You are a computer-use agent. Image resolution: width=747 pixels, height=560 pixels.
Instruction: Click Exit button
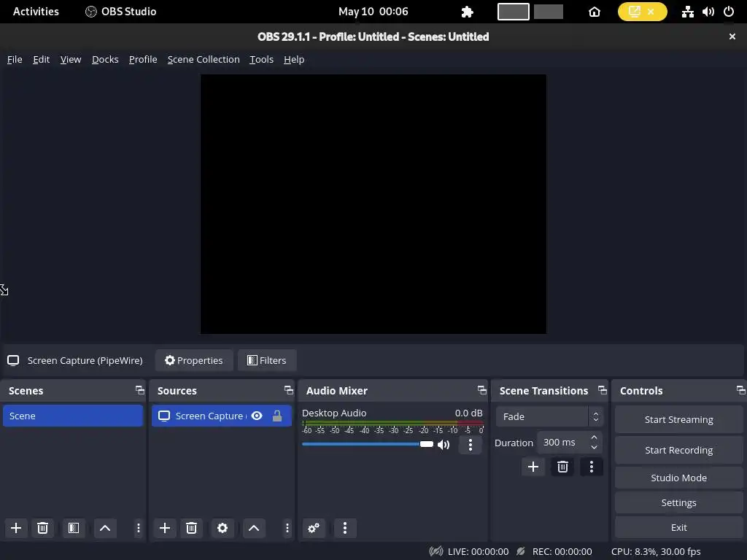pos(679,527)
